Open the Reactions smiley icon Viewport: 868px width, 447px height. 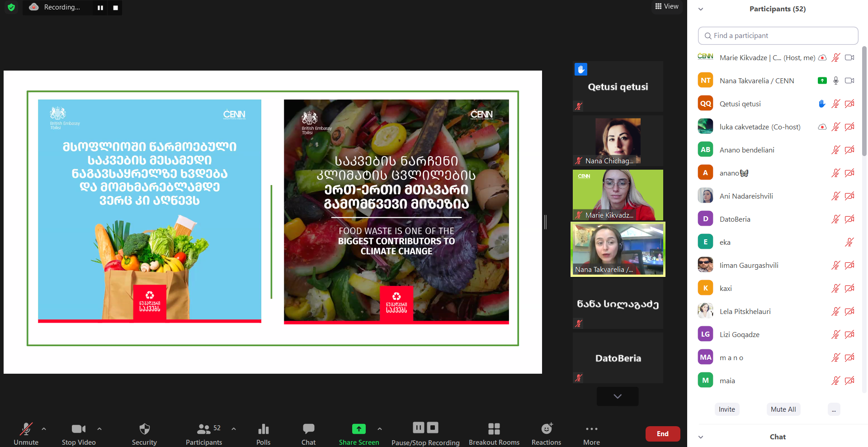(546, 429)
